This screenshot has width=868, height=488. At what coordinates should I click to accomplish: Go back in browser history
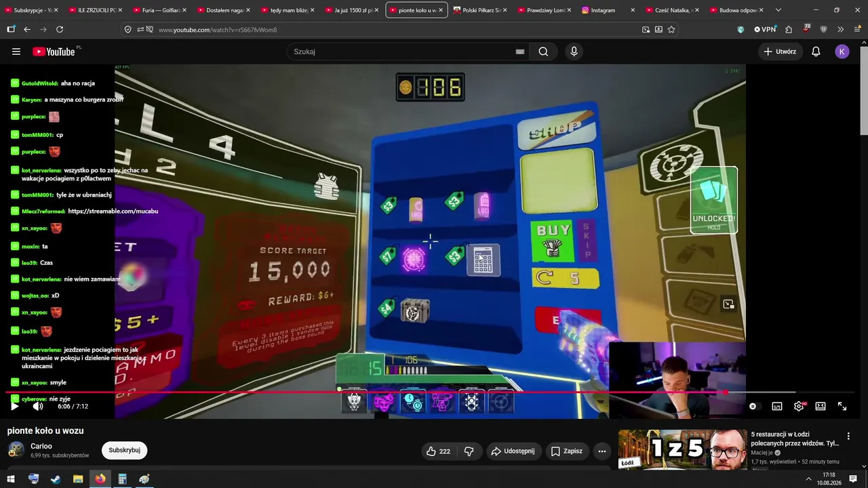point(27,30)
